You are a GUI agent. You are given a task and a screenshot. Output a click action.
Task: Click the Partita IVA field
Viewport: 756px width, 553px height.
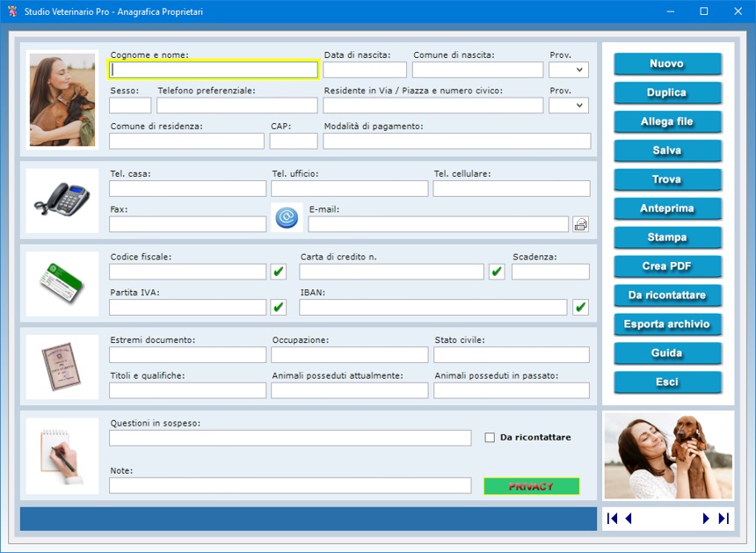187,307
